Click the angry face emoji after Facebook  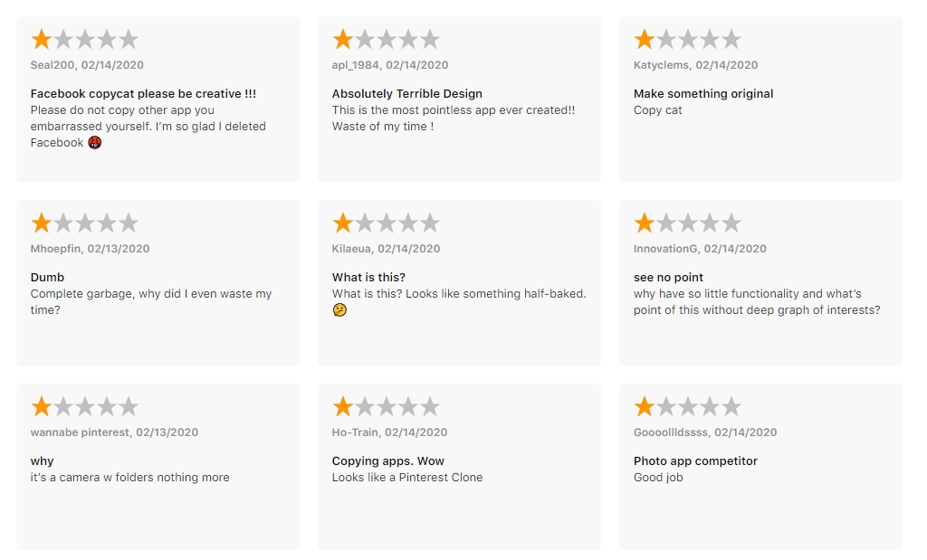pos(95,143)
